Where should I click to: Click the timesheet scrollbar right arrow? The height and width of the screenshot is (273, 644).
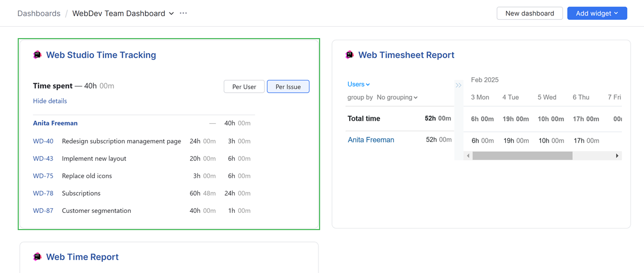(x=617, y=156)
